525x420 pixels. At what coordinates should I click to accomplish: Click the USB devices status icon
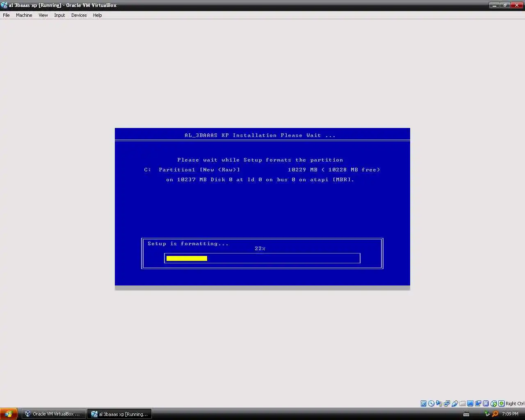[x=455, y=404]
